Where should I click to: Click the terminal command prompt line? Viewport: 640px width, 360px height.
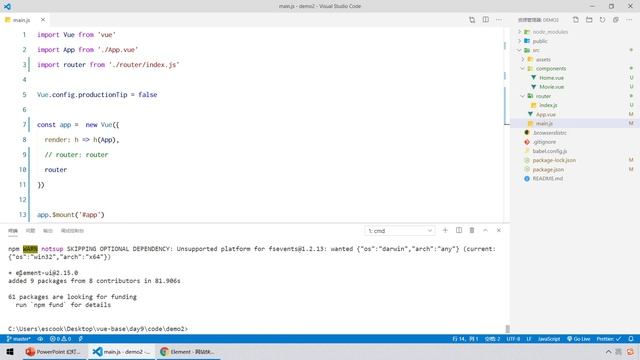click(x=98, y=329)
